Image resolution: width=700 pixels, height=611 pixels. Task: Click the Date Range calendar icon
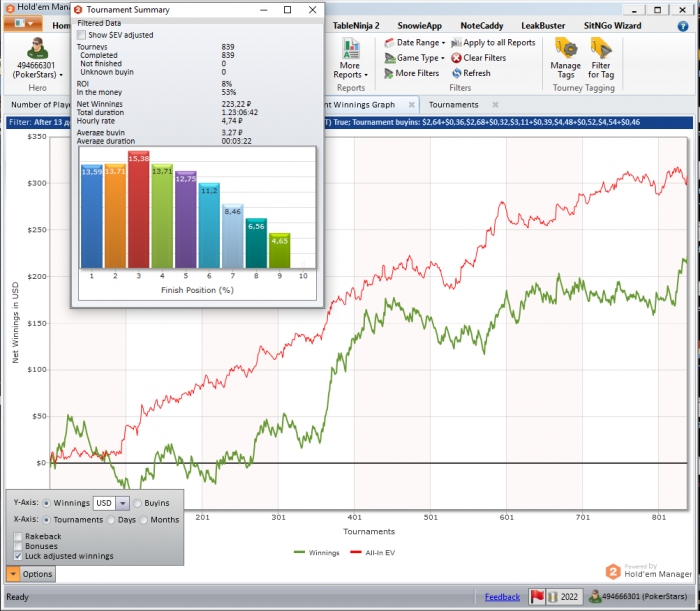tap(389, 43)
